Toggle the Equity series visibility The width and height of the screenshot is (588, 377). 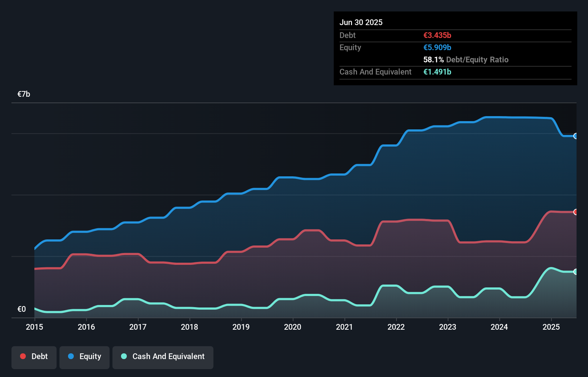pos(85,357)
